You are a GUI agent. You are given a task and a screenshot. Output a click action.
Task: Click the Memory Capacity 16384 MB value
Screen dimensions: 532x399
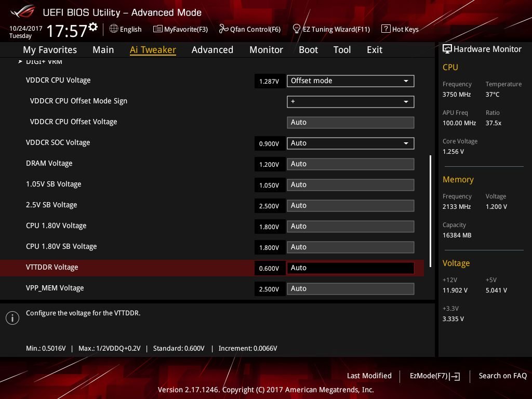pyautogui.click(x=457, y=235)
